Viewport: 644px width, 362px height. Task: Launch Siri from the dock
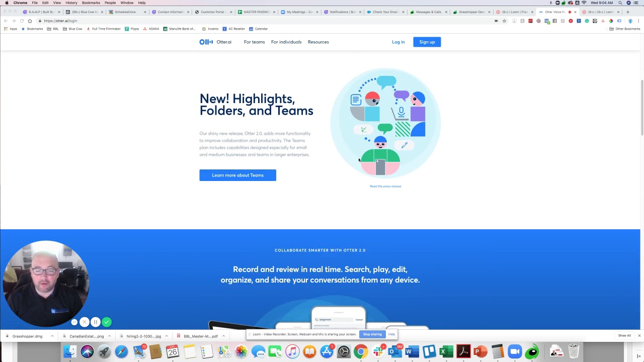coord(87,351)
